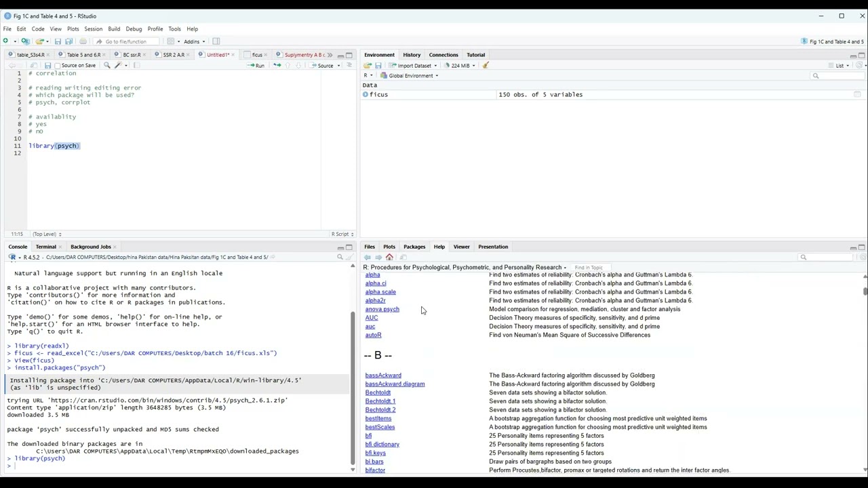Screen dimensions: 868x488
Task: Click the New File icon in main toolbar
Action: point(6,41)
